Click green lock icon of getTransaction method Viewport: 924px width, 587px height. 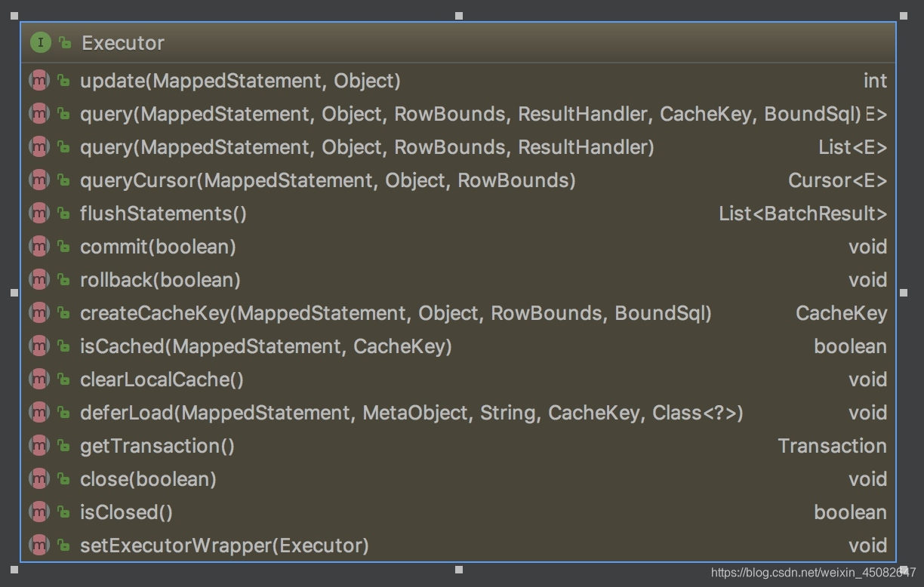tap(64, 446)
